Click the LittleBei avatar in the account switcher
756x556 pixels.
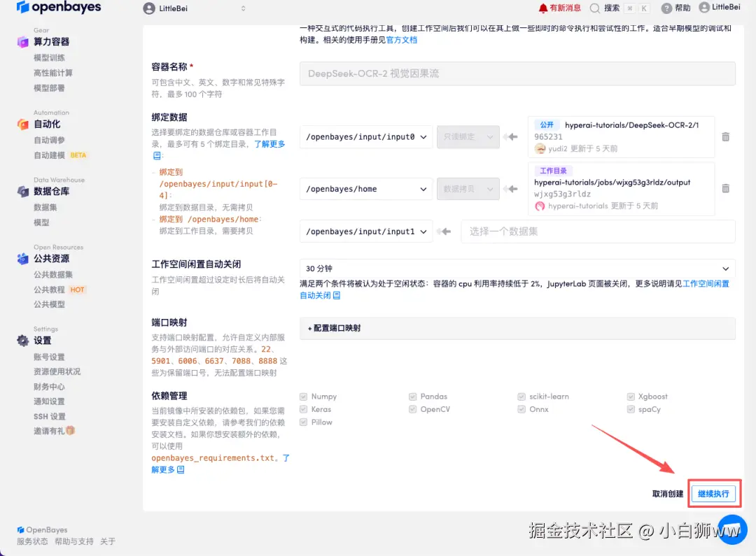[x=149, y=8]
